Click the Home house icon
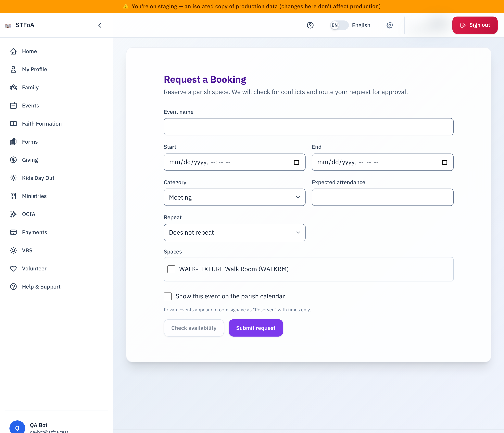The image size is (504, 433). pos(13,51)
